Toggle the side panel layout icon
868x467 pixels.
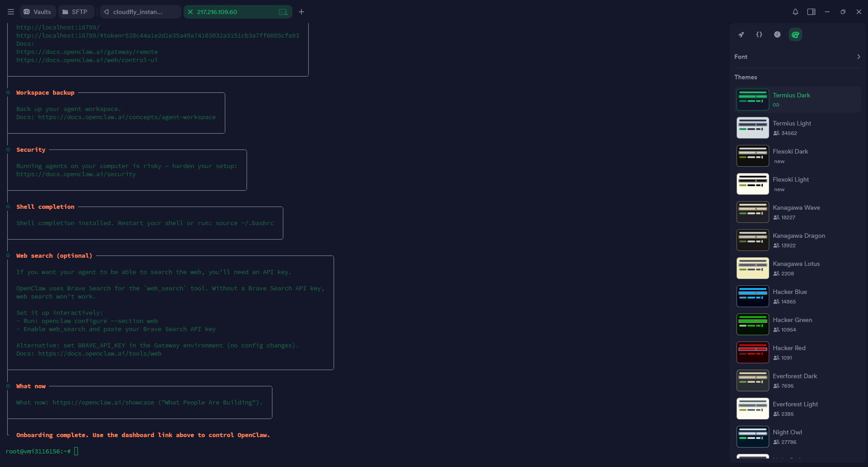pyautogui.click(x=811, y=12)
